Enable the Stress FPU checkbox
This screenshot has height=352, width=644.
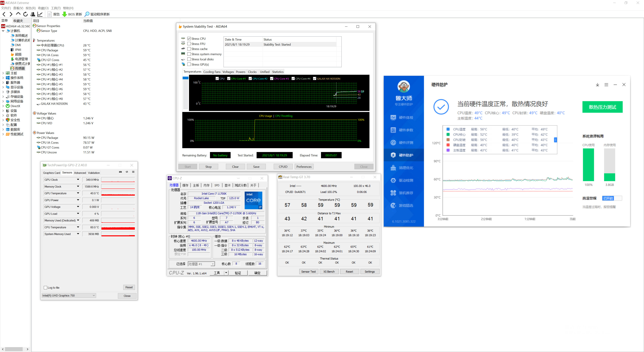[x=189, y=44]
